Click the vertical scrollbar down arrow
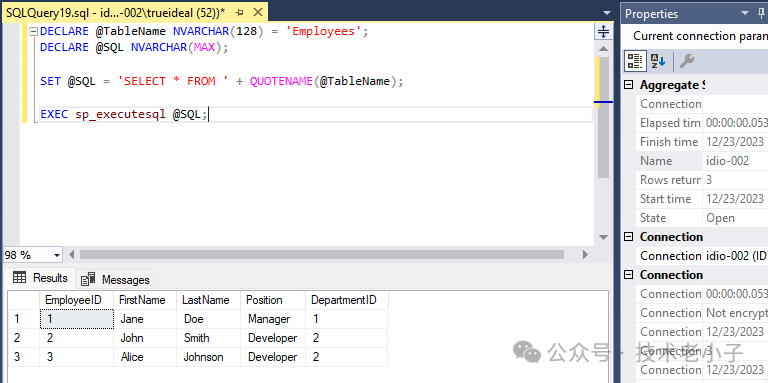Screen dimensions: 768x383 click(603, 237)
